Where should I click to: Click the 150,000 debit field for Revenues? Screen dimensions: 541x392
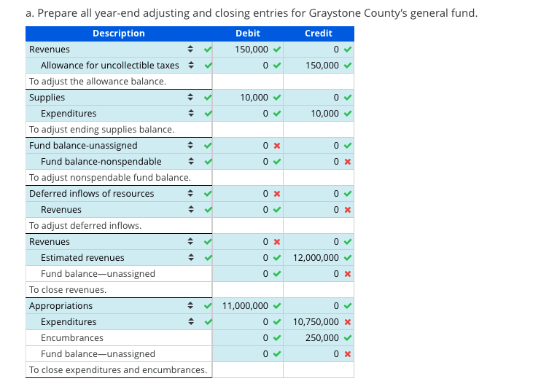(x=248, y=50)
